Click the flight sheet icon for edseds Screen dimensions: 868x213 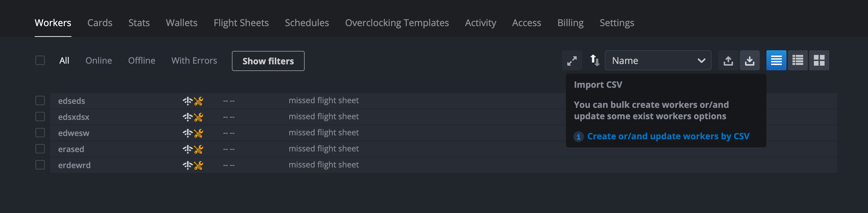[x=187, y=101]
